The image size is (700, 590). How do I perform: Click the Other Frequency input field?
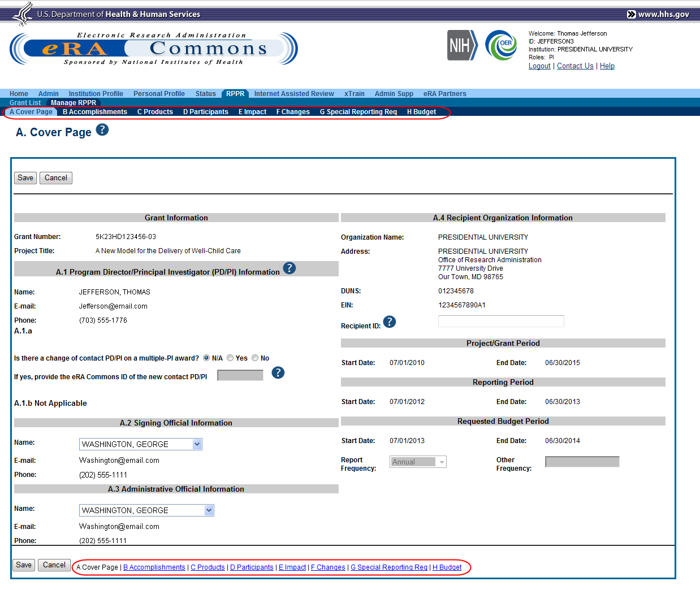[x=582, y=462]
